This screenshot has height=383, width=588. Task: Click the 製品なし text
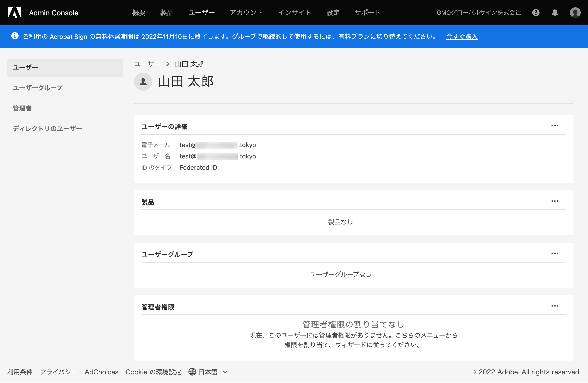340,222
